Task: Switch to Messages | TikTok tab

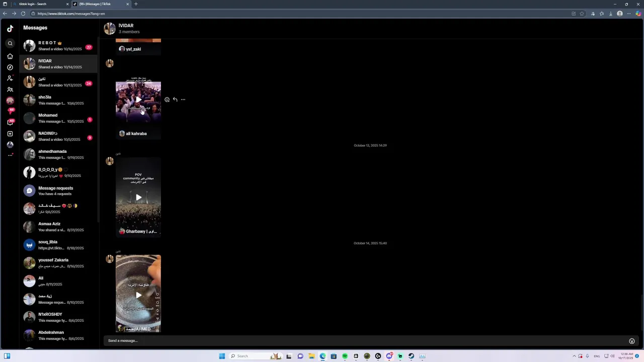Action: pyautogui.click(x=101, y=4)
